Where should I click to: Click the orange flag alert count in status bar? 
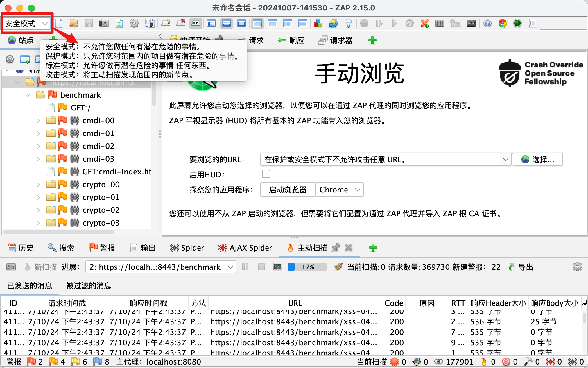[57, 362]
